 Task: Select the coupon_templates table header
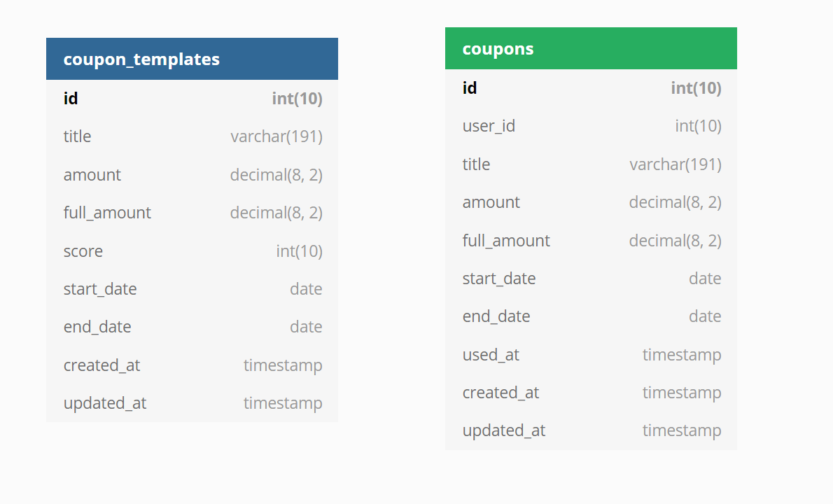(x=192, y=59)
